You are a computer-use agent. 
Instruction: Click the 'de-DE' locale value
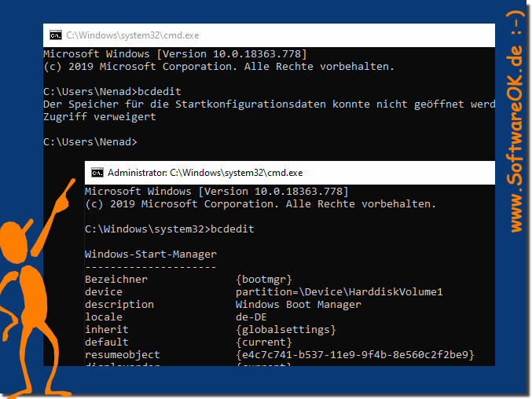[251, 317]
